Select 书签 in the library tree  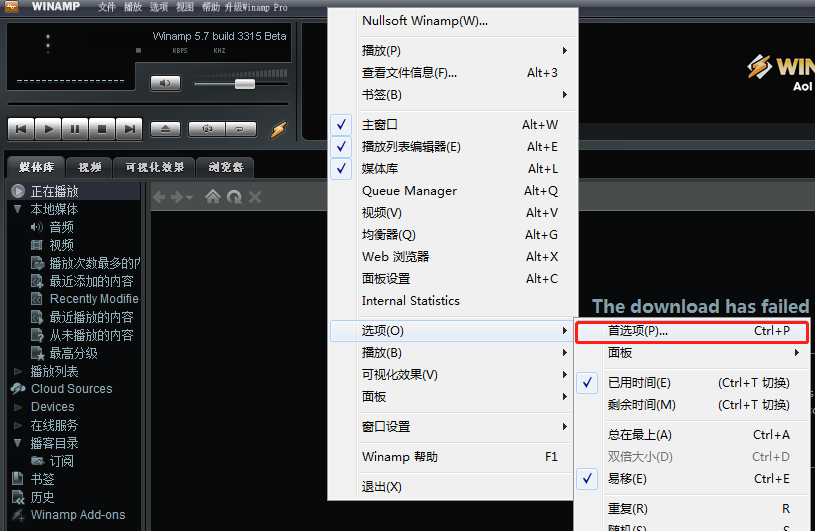42,479
